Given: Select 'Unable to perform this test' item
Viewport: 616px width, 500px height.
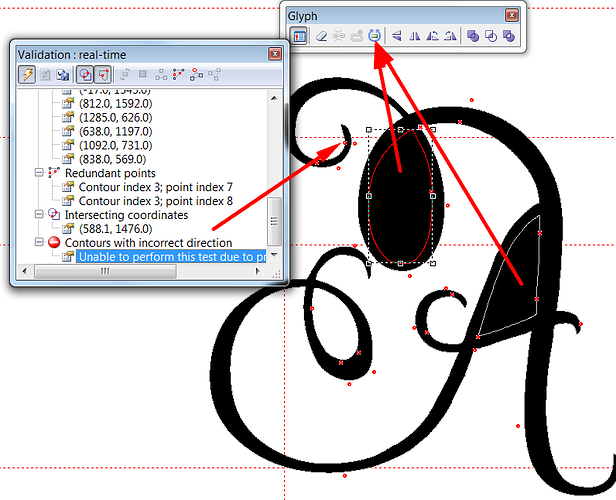Looking at the screenshot, I should 170,257.
